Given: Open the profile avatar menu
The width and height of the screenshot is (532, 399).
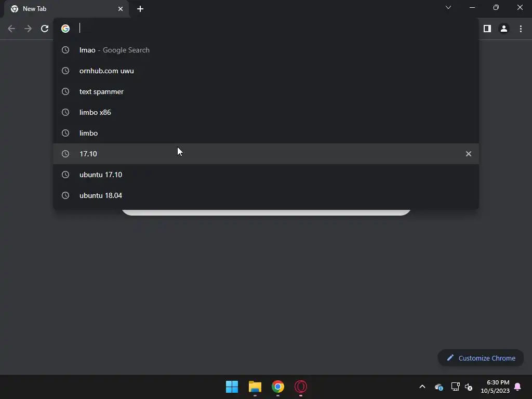Looking at the screenshot, I should coord(504,29).
